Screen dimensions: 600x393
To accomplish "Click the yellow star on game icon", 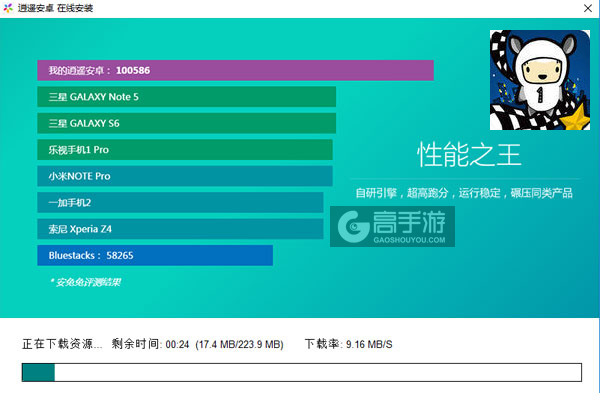I will tap(575, 117).
